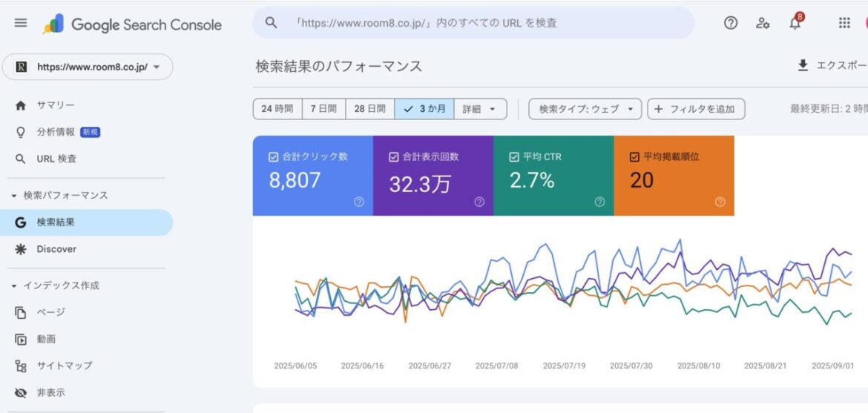Toggle the 平均 CTR checkbox
The height and width of the screenshot is (413, 868).
coord(514,157)
